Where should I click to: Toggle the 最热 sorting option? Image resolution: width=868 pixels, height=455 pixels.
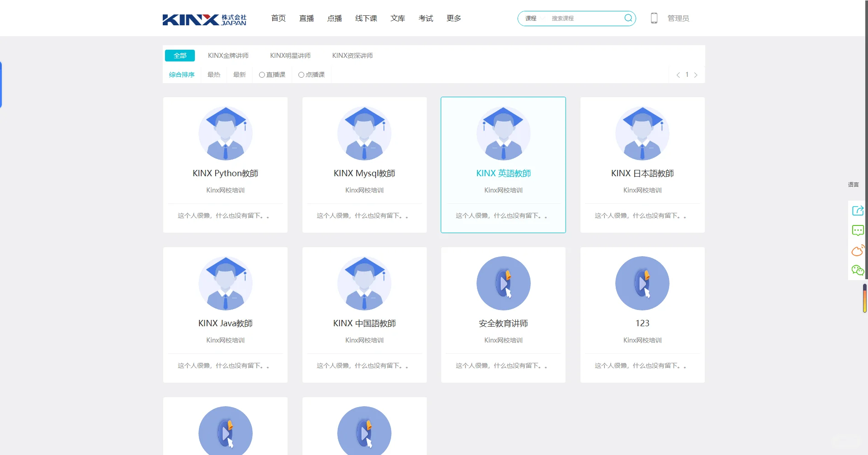(x=213, y=75)
